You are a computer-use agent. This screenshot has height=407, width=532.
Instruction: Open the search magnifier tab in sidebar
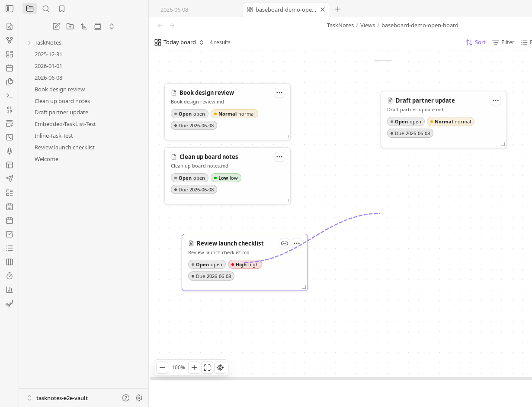[x=46, y=9]
